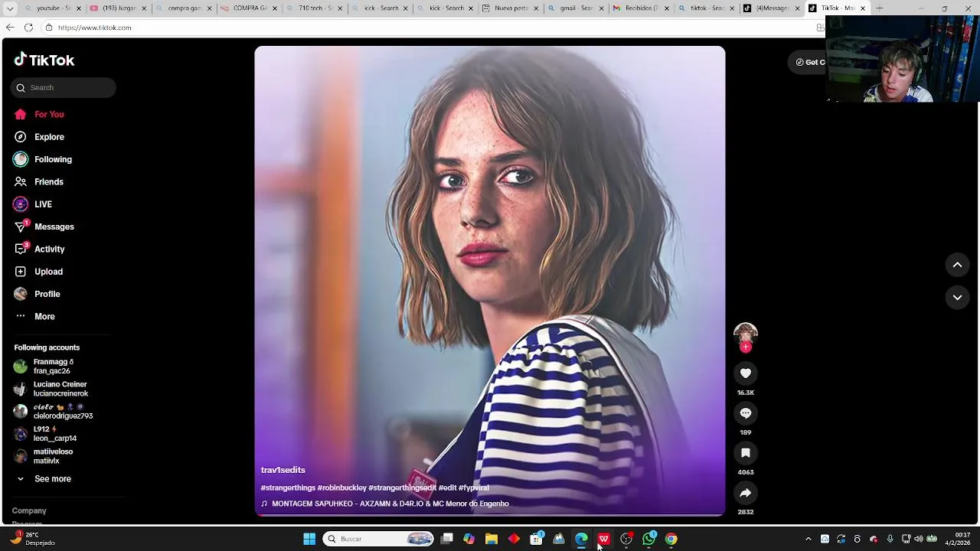Click the #fypviral hashtag
This screenshot has height=551, width=980.
473,487
